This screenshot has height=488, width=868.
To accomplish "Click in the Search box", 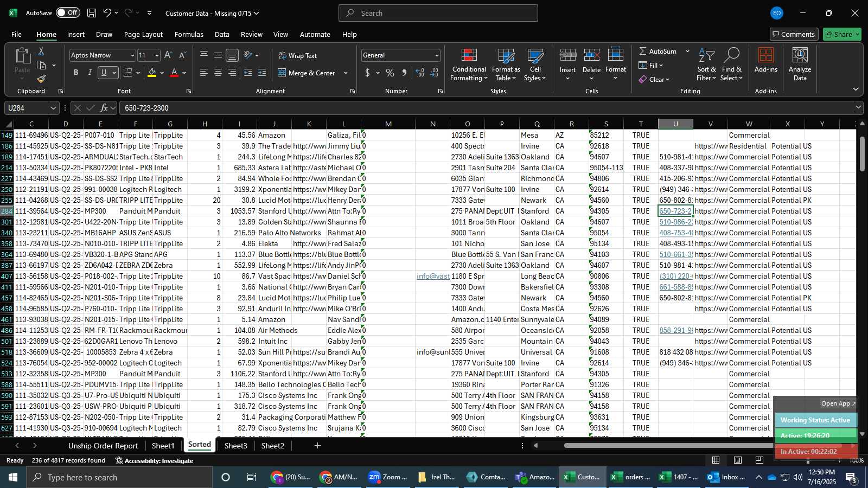I will click(438, 13).
